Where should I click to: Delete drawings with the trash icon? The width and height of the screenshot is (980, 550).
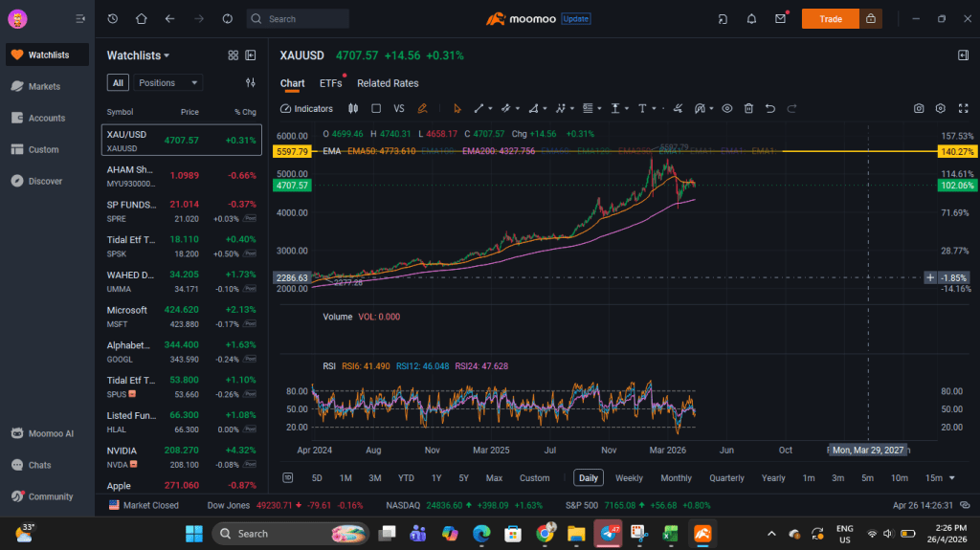click(748, 109)
